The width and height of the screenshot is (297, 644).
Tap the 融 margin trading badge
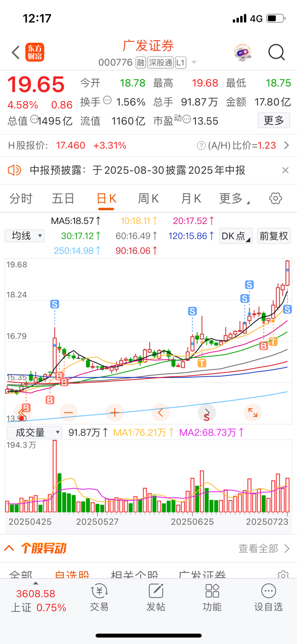coord(140,62)
